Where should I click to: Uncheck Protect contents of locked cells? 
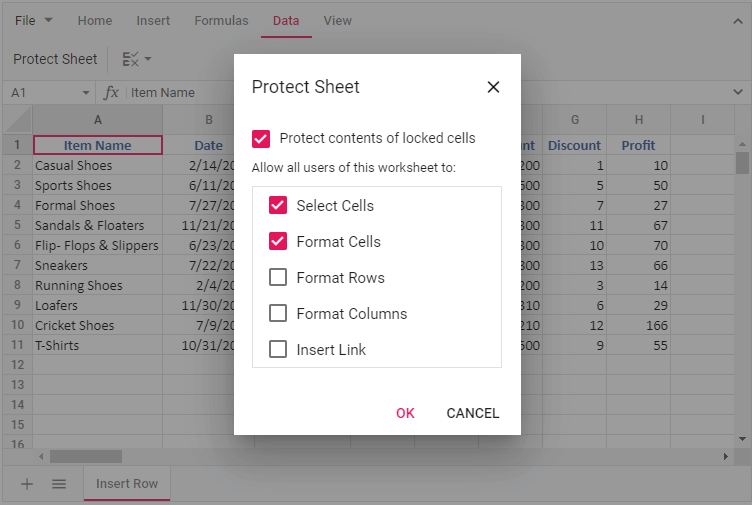pyautogui.click(x=261, y=138)
